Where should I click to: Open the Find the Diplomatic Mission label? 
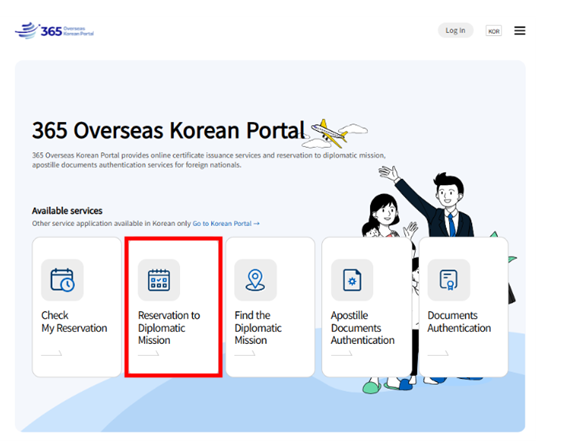(258, 328)
